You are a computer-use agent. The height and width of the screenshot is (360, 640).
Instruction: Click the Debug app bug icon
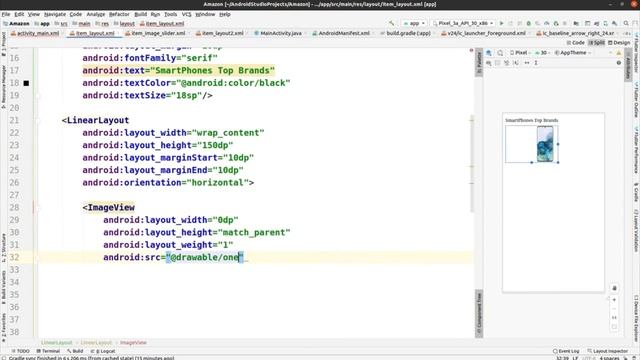529,23
